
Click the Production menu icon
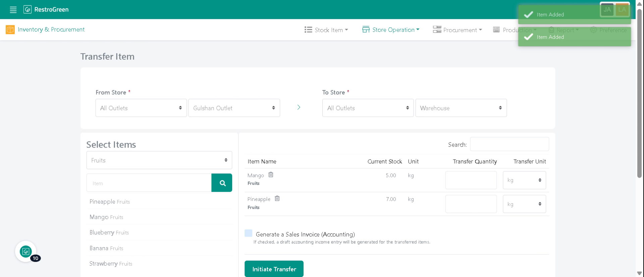click(496, 30)
